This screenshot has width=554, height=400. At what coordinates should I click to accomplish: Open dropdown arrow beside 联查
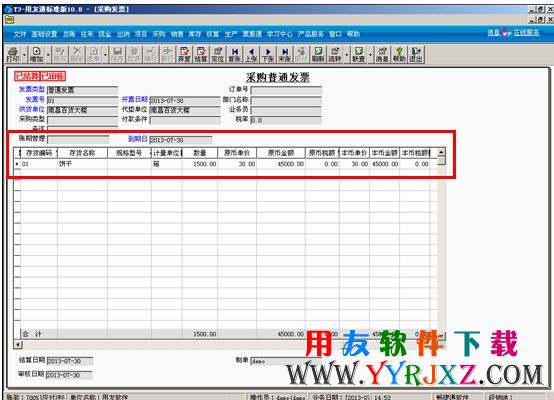pos(370,55)
